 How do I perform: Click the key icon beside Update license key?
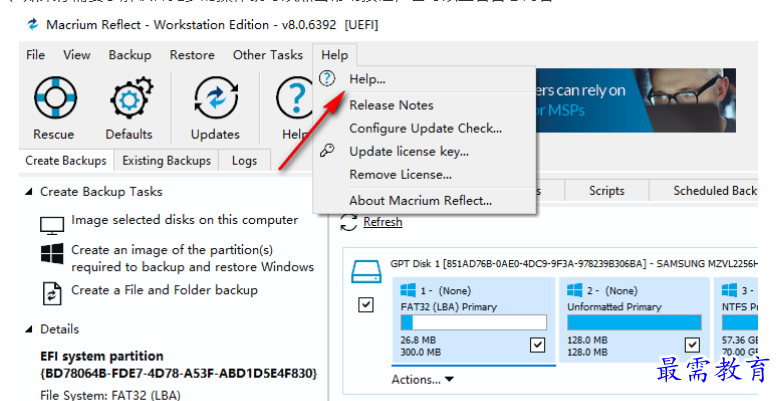327,150
